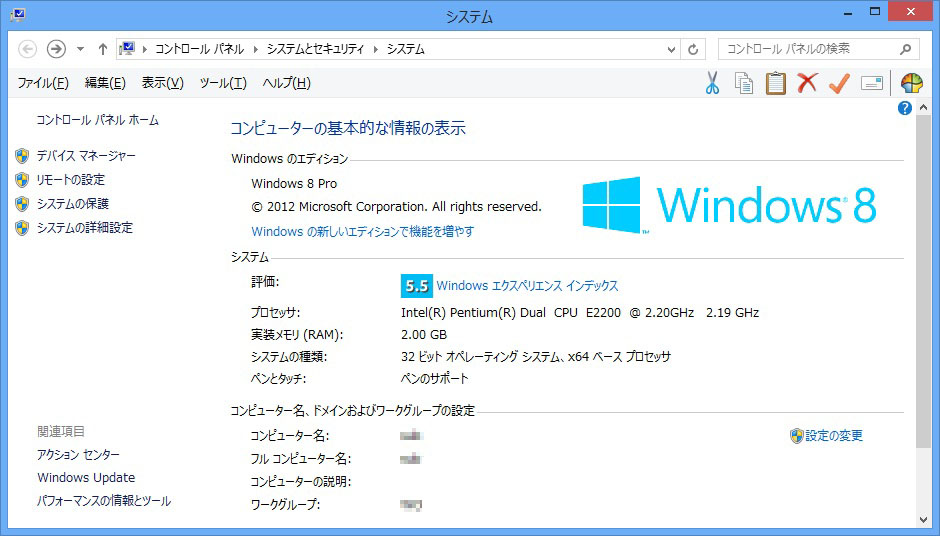Open Windows エクスペリエンス インデックス link
This screenshot has width=940, height=540.
pyautogui.click(x=527, y=286)
